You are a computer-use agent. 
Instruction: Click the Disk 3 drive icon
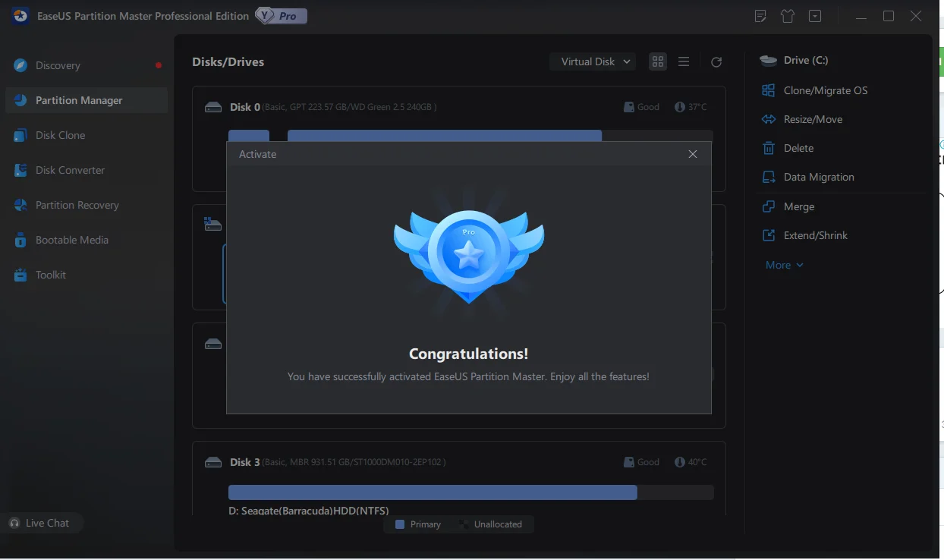pyautogui.click(x=213, y=462)
